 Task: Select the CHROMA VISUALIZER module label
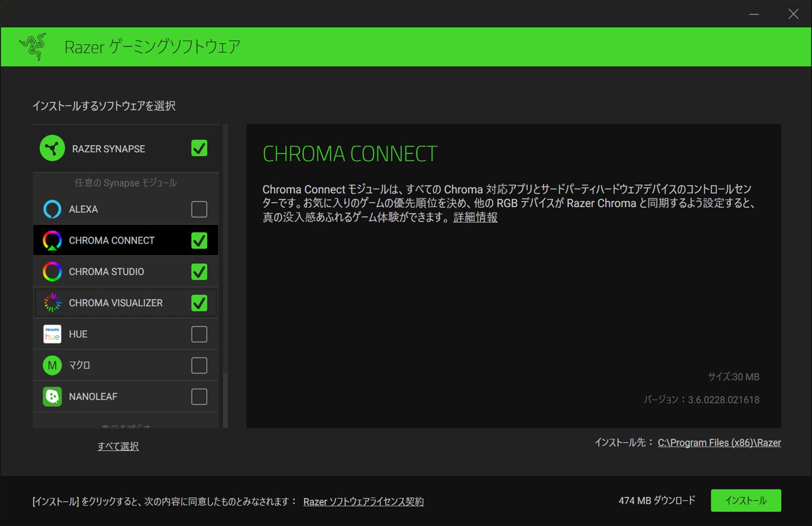click(x=116, y=303)
